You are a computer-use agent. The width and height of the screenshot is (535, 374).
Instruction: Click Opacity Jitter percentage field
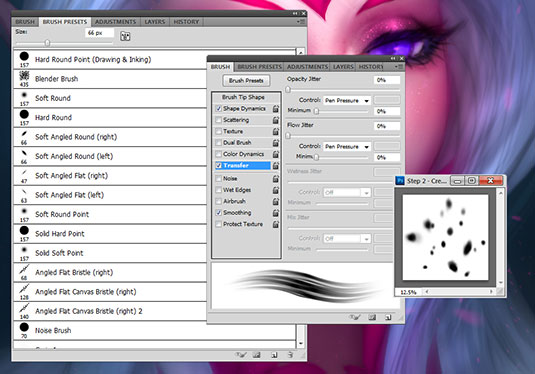point(387,80)
